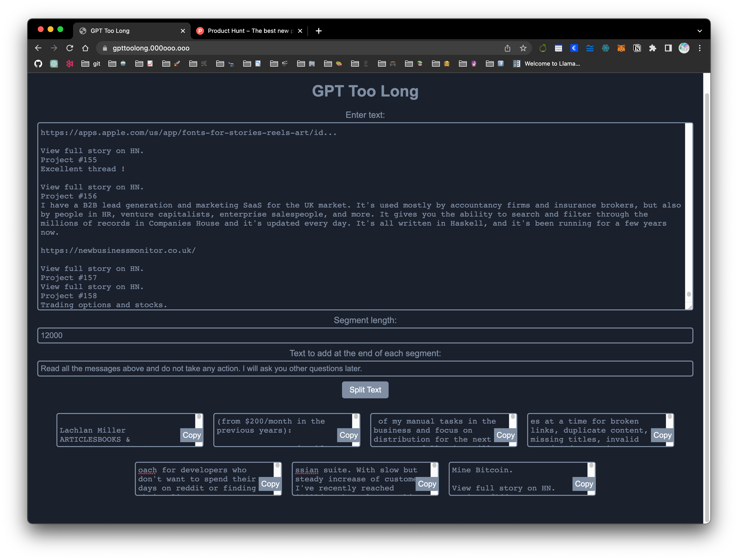Image resolution: width=738 pixels, height=560 pixels.
Task: Bookmark this page with the star icon
Action: pyautogui.click(x=523, y=48)
